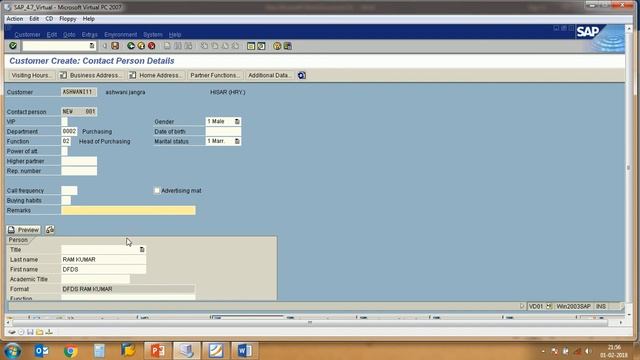The image size is (640, 360).
Task: Click the Generate Shortcut icon
Action: (262, 46)
